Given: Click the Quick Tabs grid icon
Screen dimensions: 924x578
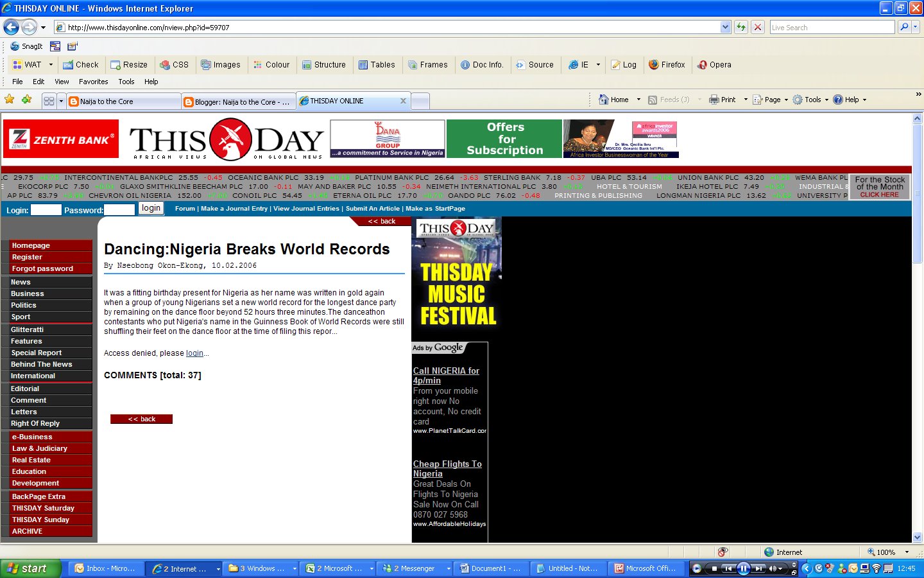Looking at the screenshot, I should click(x=49, y=101).
